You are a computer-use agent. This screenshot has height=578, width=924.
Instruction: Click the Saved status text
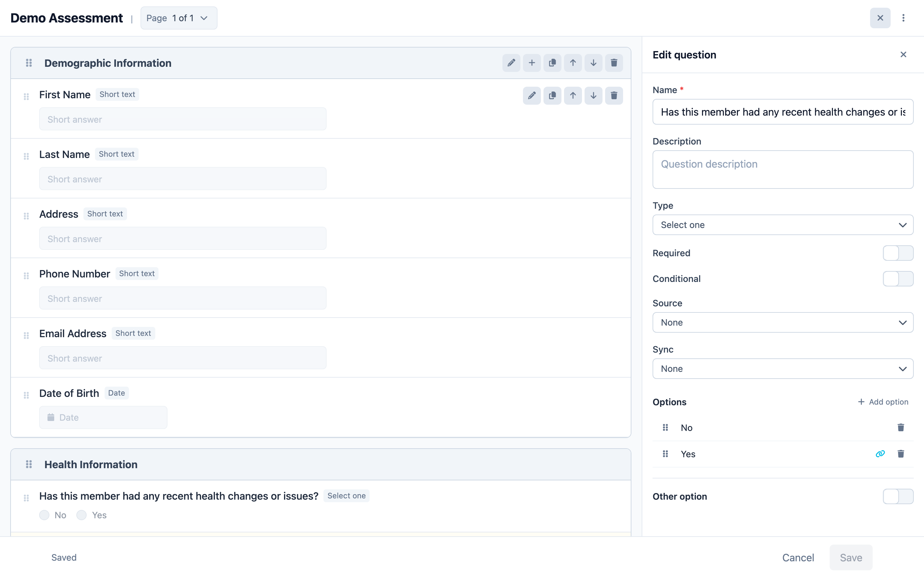(x=64, y=558)
